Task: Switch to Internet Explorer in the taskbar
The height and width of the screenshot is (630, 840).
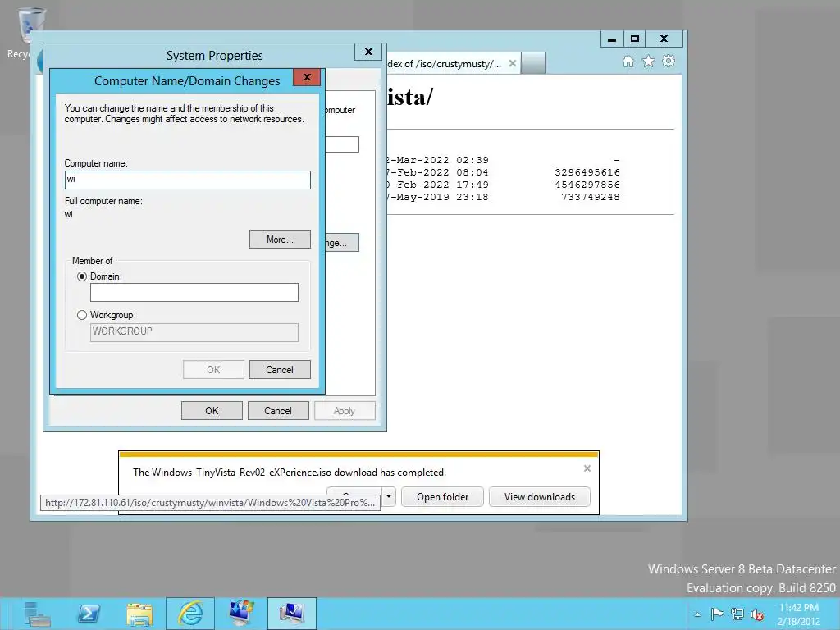Action: point(190,614)
